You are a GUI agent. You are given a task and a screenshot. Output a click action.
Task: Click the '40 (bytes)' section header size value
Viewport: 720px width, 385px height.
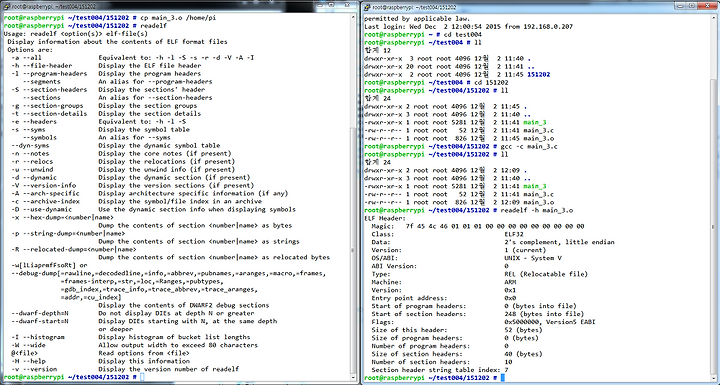click(523, 354)
